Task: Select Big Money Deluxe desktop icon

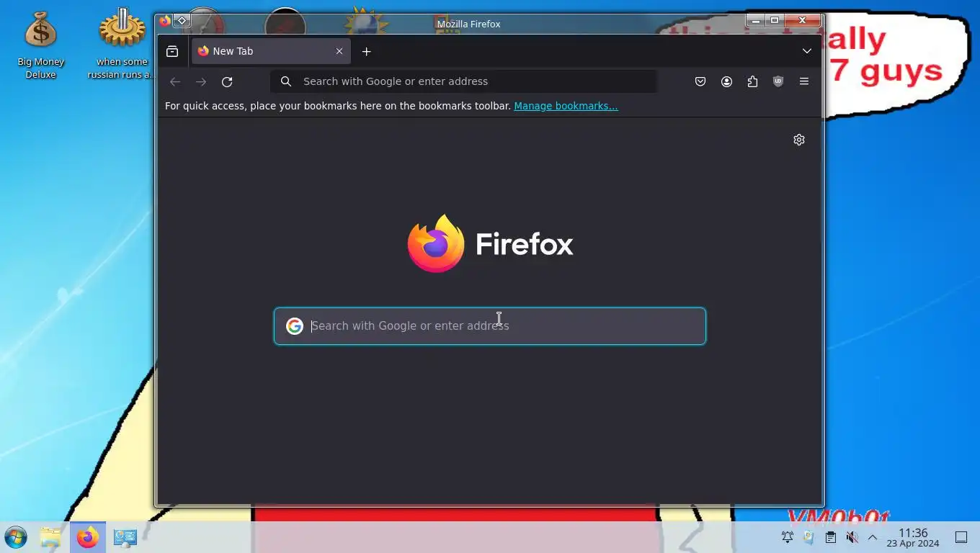Action: click(x=41, y=45)
